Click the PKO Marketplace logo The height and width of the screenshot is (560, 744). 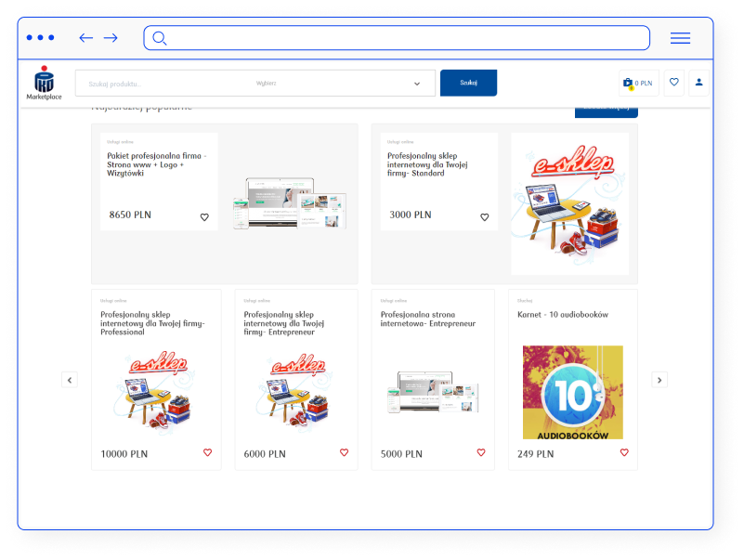coord(44,83)
